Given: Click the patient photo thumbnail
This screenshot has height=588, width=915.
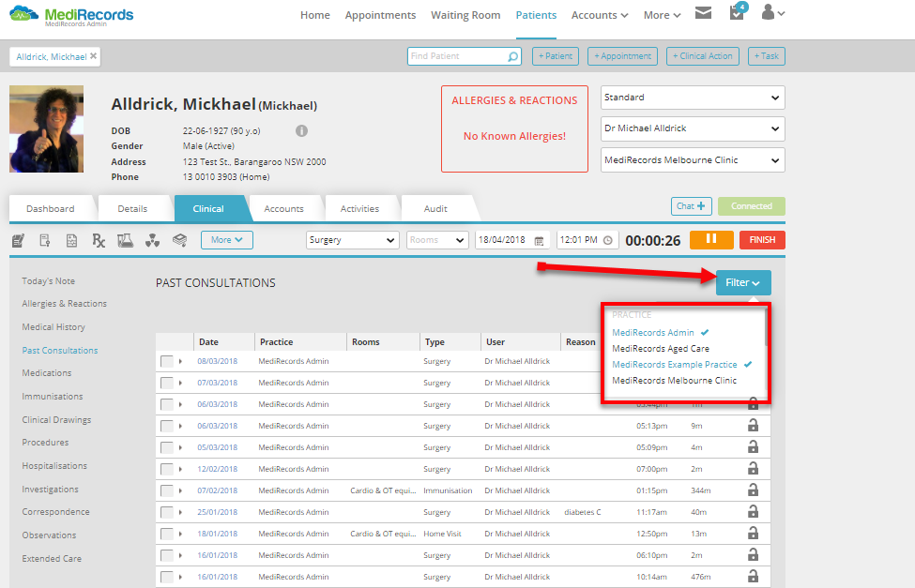Looking at the screenshot, I should 47,128.
